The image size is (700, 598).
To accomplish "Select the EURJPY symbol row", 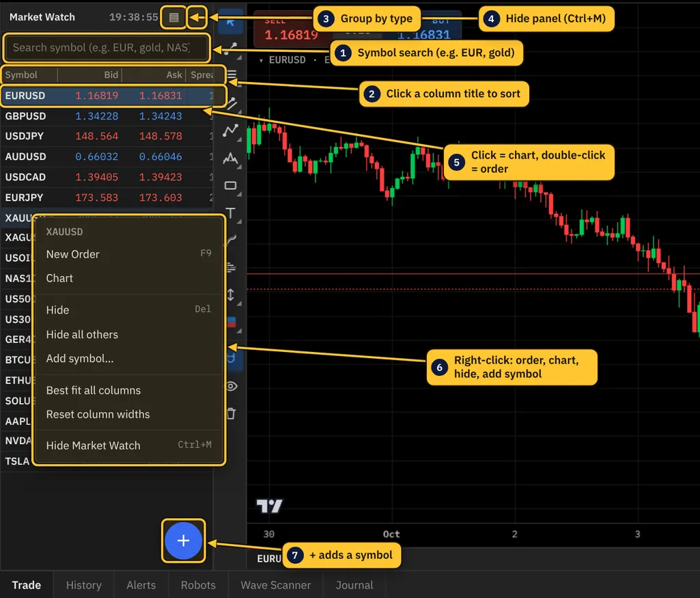I will point(107,198).
